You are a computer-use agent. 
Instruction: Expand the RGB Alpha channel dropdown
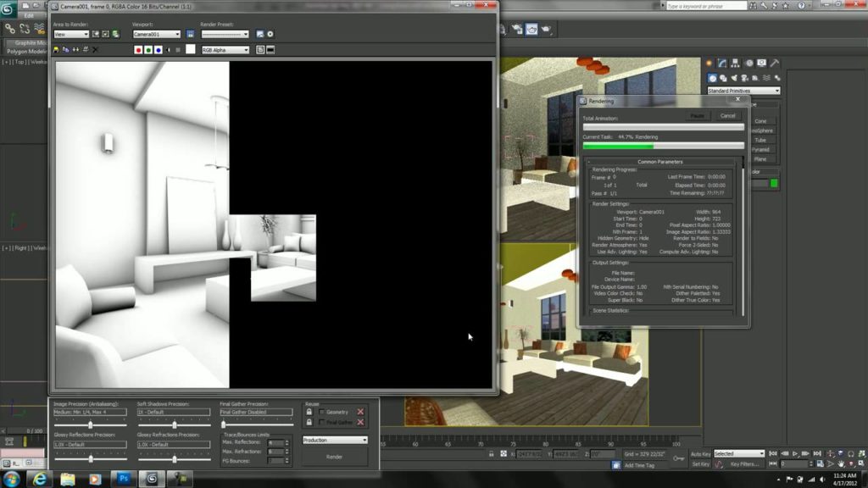225,50
